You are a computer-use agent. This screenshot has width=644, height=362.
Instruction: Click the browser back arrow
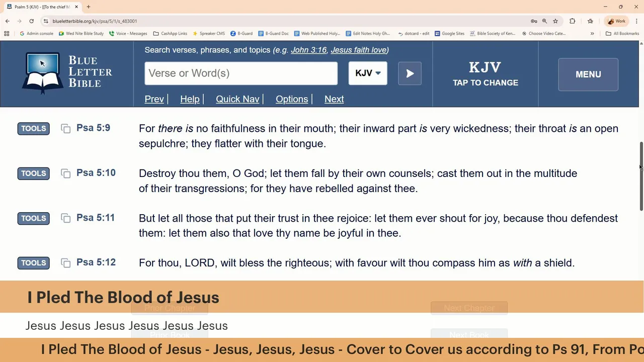8,21
